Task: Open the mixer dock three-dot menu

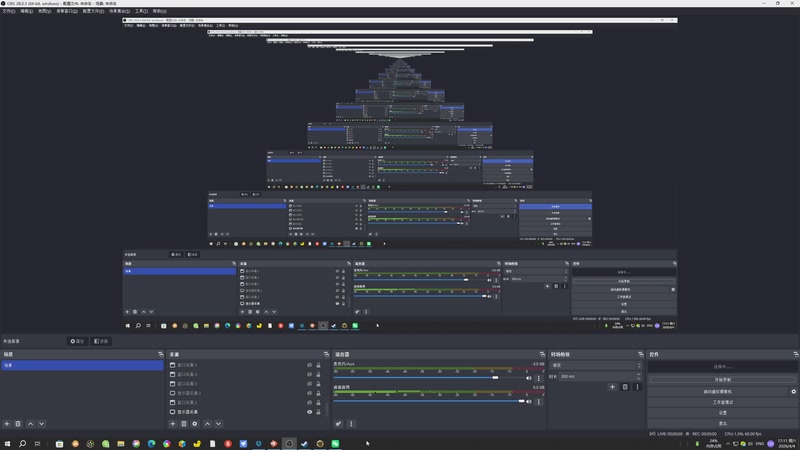Action: pyautogui.click(x=351, y=423)
